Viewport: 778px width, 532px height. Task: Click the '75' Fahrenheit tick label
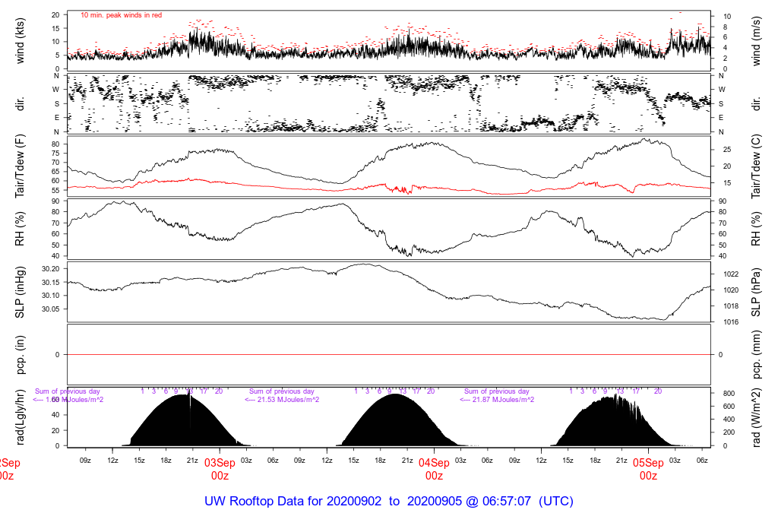tap(55, 154)
